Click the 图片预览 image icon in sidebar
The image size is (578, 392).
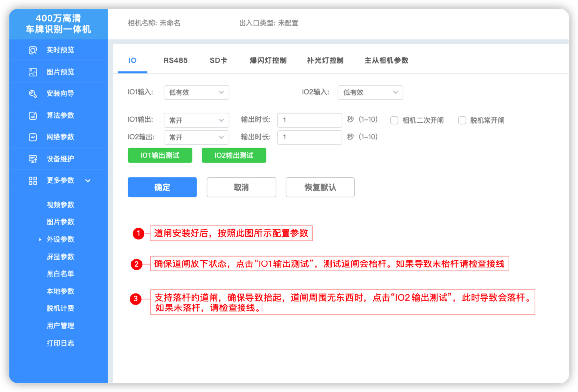pos(33,72)
